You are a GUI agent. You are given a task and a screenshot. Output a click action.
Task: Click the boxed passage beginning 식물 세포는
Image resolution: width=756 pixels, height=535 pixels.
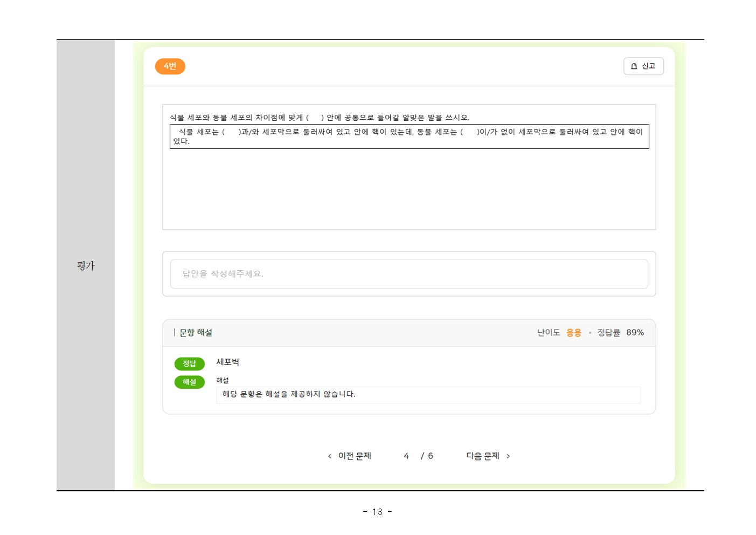pyautogui.click(x=410, y=136)
